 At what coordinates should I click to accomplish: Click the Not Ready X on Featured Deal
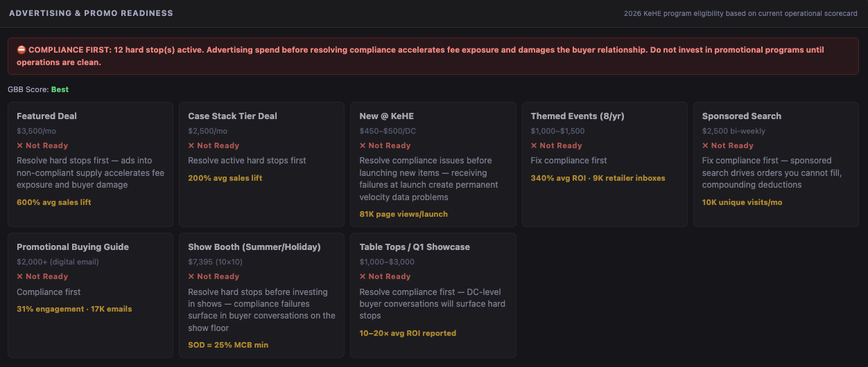[x=19, y=146]
